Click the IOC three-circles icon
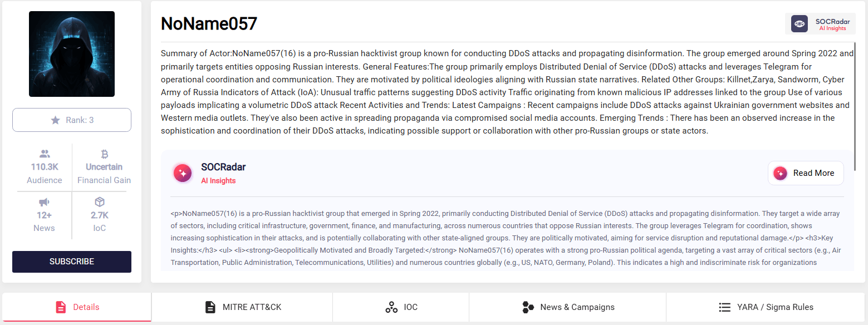868x325 pixels. (391, 307)
